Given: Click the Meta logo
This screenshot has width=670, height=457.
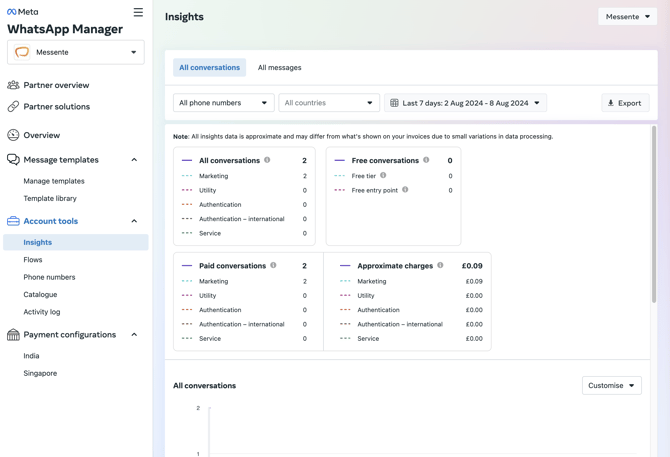Looking at the screenshot, I should click(23, 12).
